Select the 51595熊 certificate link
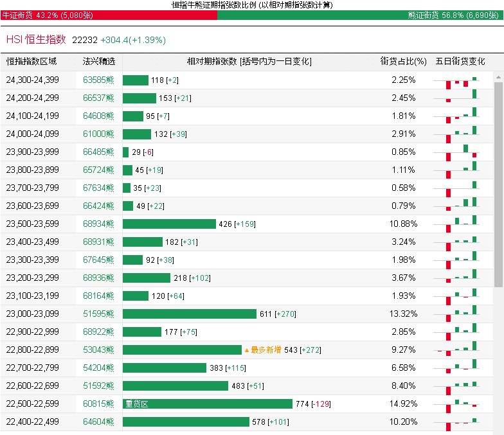Viewport: 504px width, 435px height. pos(98,314)
